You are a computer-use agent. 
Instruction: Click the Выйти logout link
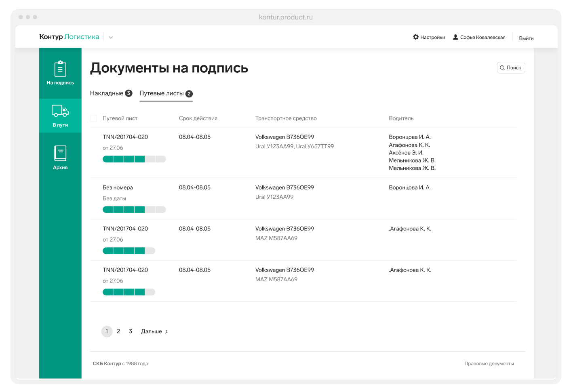pyautogui.click(x=526, y=38)
